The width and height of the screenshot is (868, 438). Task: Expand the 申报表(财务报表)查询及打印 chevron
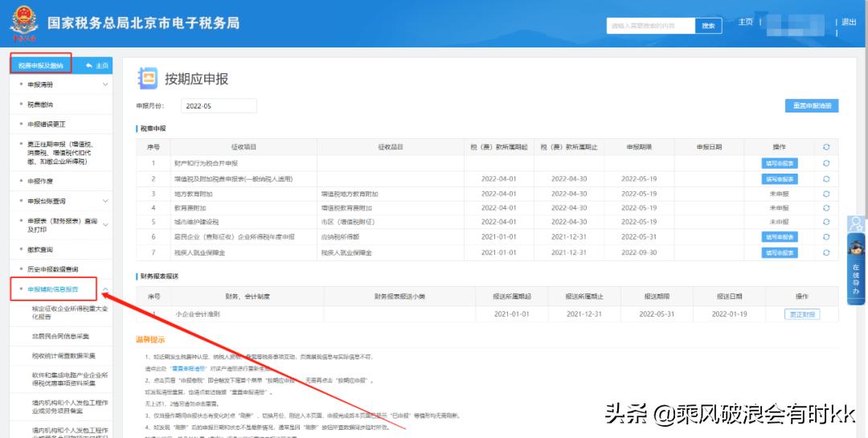[x=105, y=224]
